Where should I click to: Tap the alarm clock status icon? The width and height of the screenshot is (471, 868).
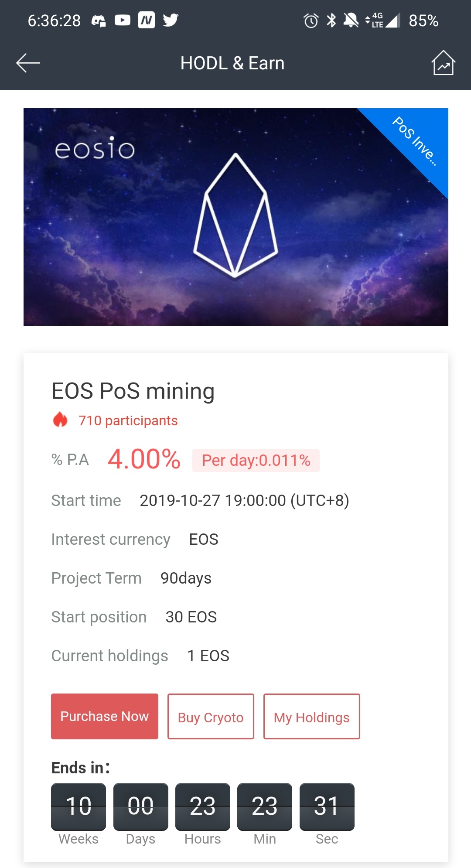tap(311, 21)
